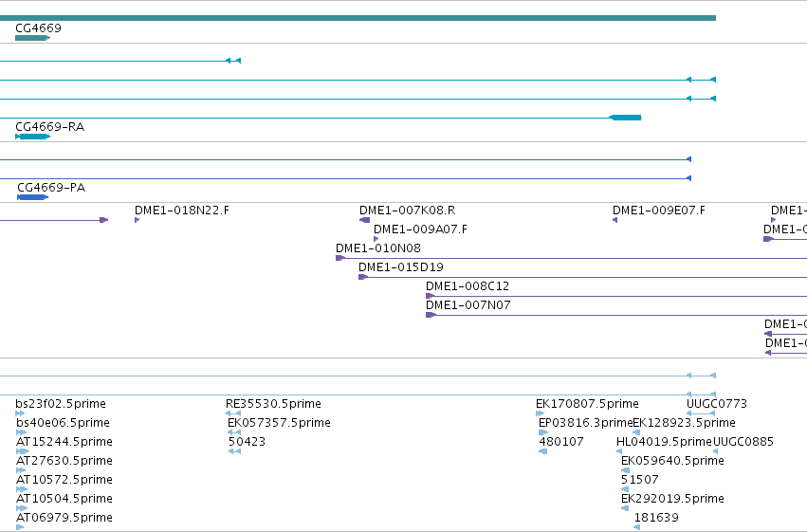Click the EK292019.5prime EST label
This screenshot has width=807, height=532.
pyautogui.click(x=672, y=499)
